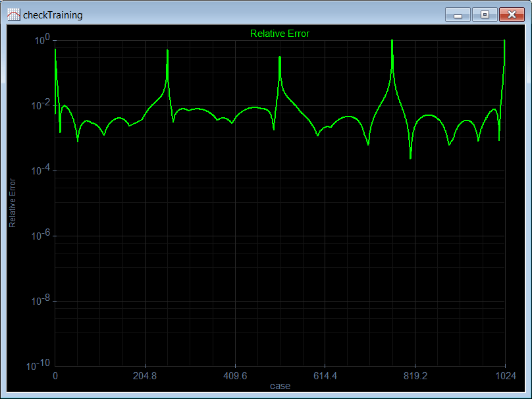Click the checkTraining title bar text
The image size is (532, 399).
click(53, 15)
